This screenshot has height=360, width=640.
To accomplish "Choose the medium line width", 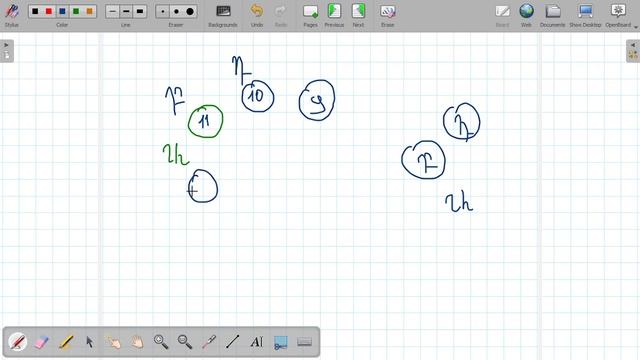I will (x=126, y=11).
